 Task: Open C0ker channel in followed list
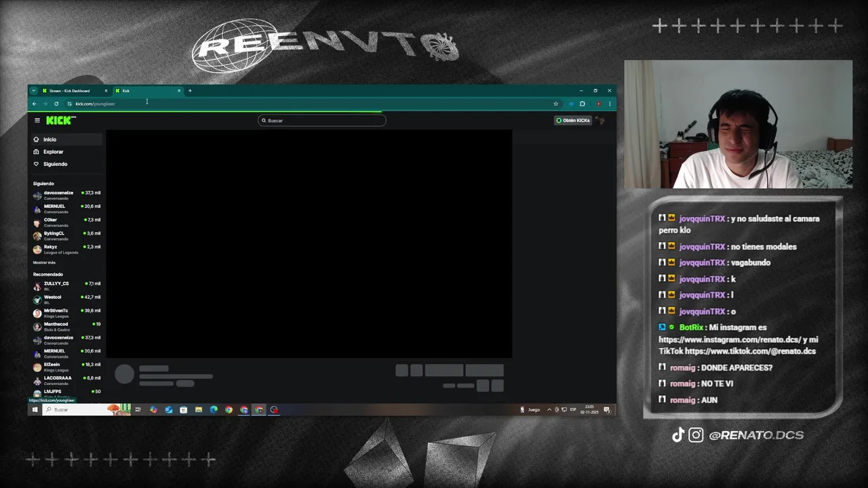[66, 222]
